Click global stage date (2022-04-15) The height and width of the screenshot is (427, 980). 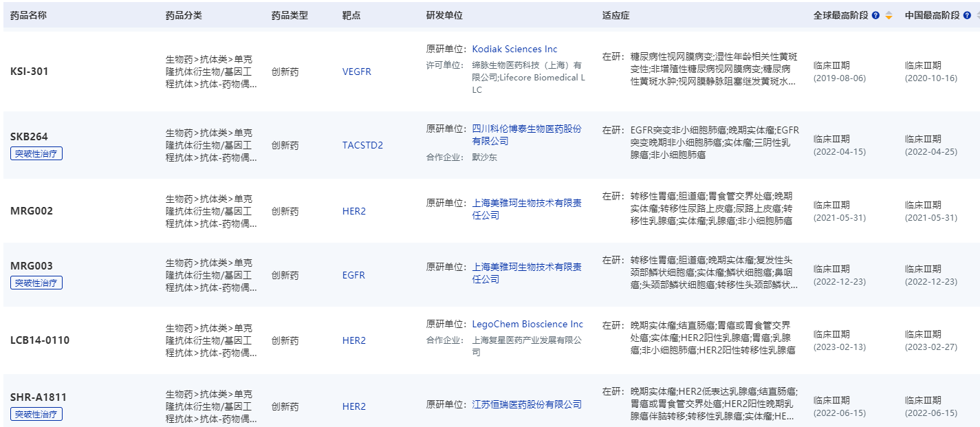click(840, 151)
